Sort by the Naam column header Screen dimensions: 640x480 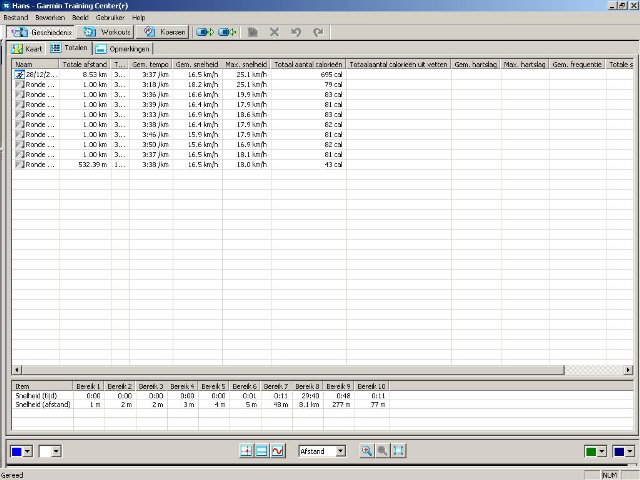point(36,64)
